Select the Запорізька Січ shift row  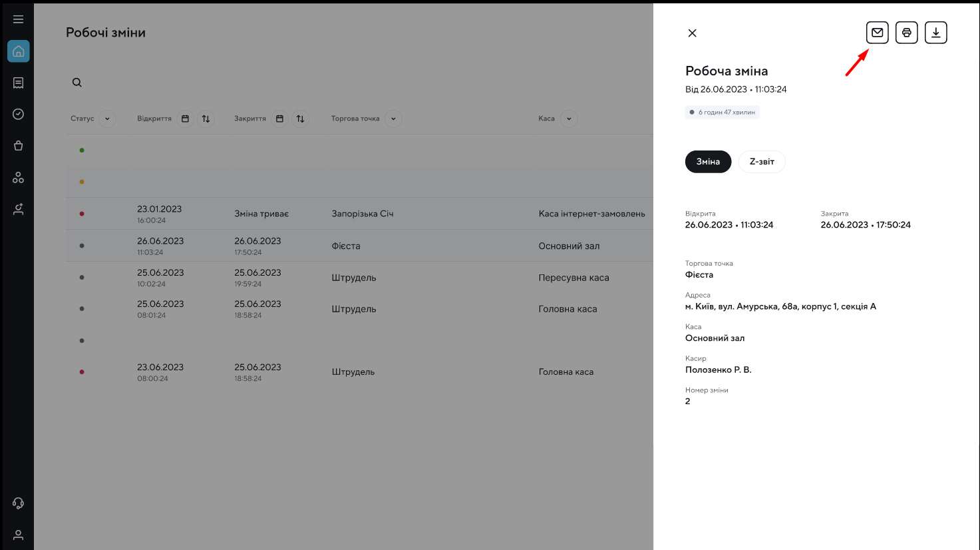363,214
